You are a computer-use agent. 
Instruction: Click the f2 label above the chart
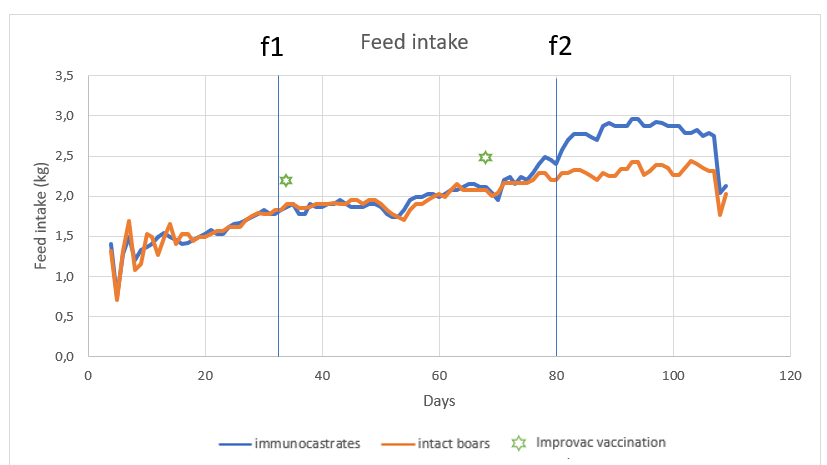point(560,45)
